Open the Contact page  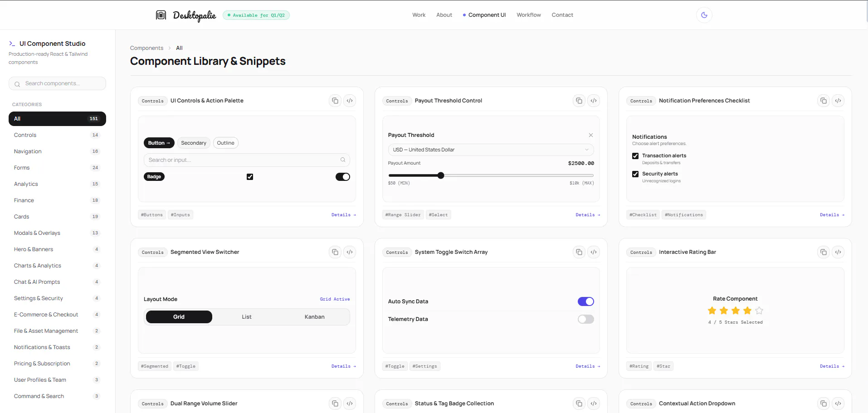[x=562, y=15]
